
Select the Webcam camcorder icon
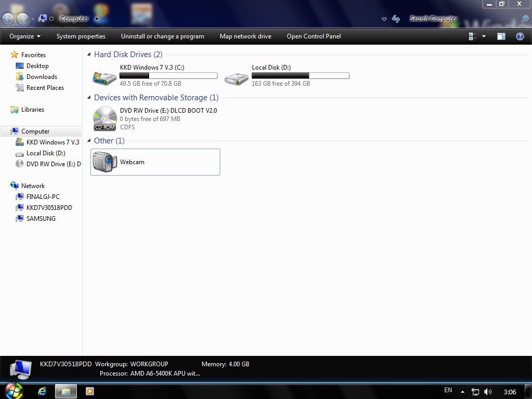[x=105, y=162]
